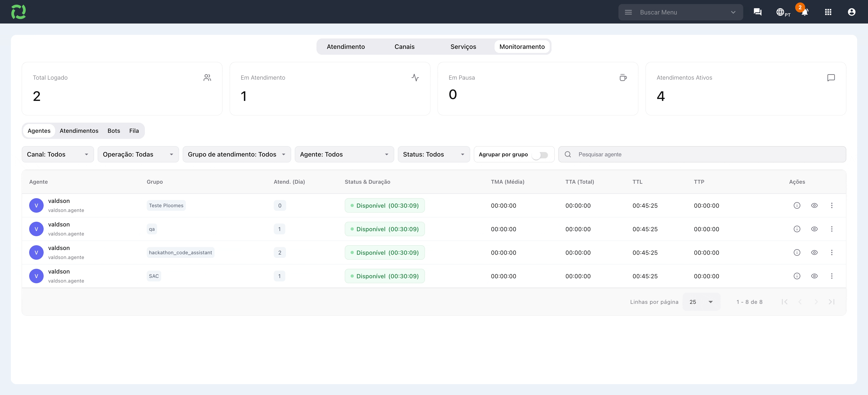Change Linhas por página from 25
Image resolution: width=868 pixels, height=395 pixels.
click(701, 302)
